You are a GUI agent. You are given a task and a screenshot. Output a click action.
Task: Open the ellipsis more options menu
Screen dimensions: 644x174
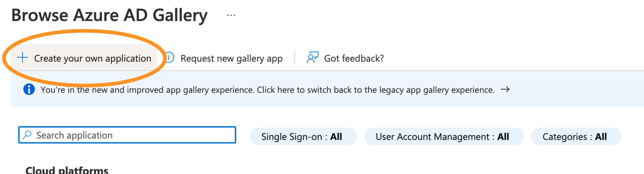(x=231, y=16)
